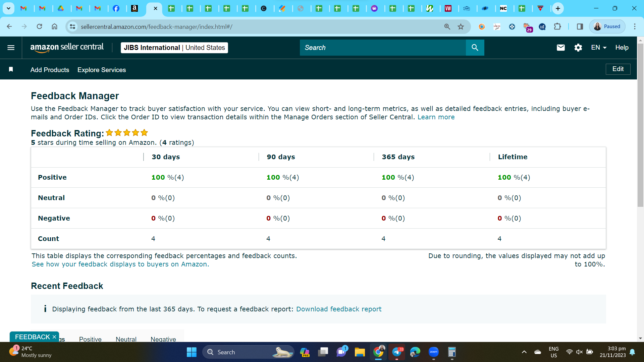644x362 pixels.
Task: Switch to the Amazon 'a' tab
Action: tap(135, 8)
